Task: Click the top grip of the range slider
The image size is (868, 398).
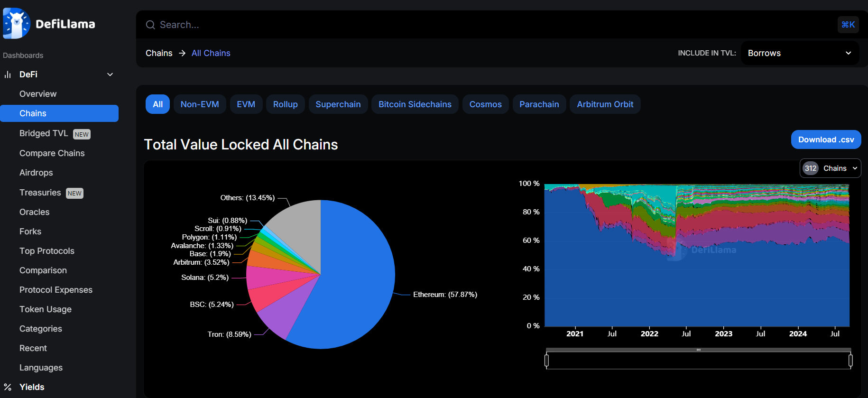Action: click(x=698, y=350)
